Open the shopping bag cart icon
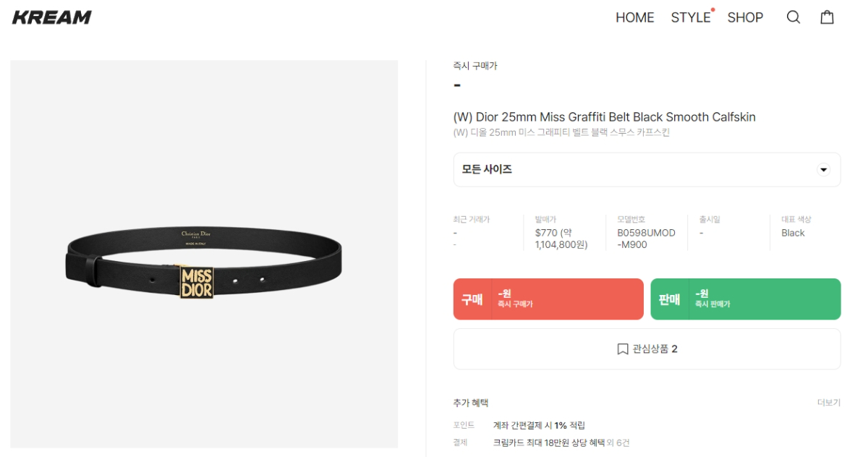The height and width of the screenshot is (457, 868). 827,17
